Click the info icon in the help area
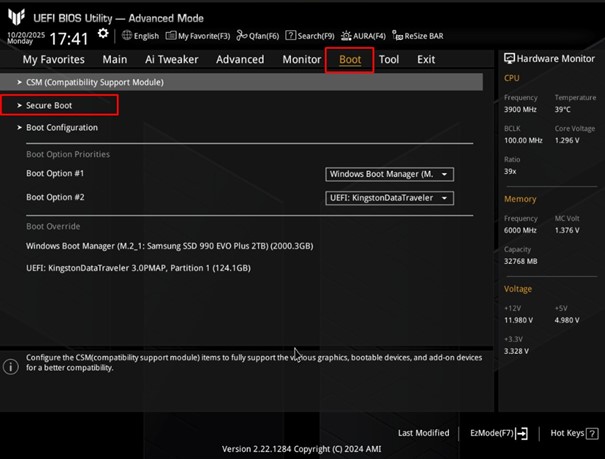The height and width of the screenshot is (459, 605). click(11, 367)
